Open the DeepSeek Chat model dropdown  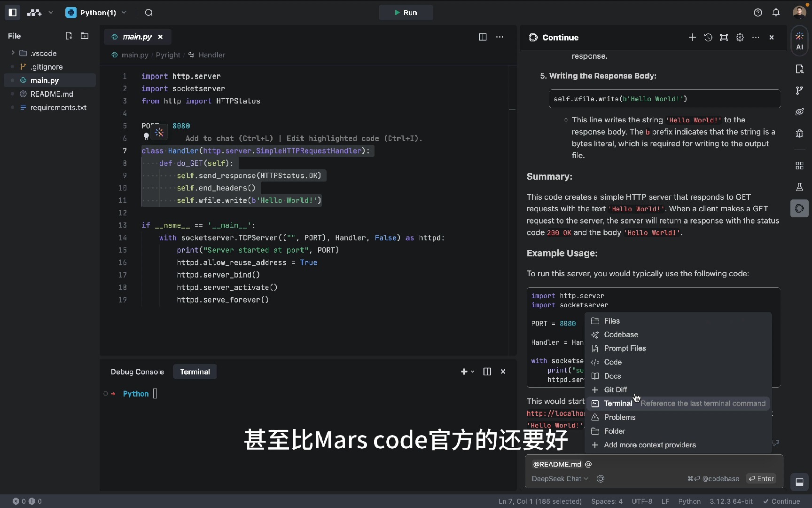click(x=559, y=478)
